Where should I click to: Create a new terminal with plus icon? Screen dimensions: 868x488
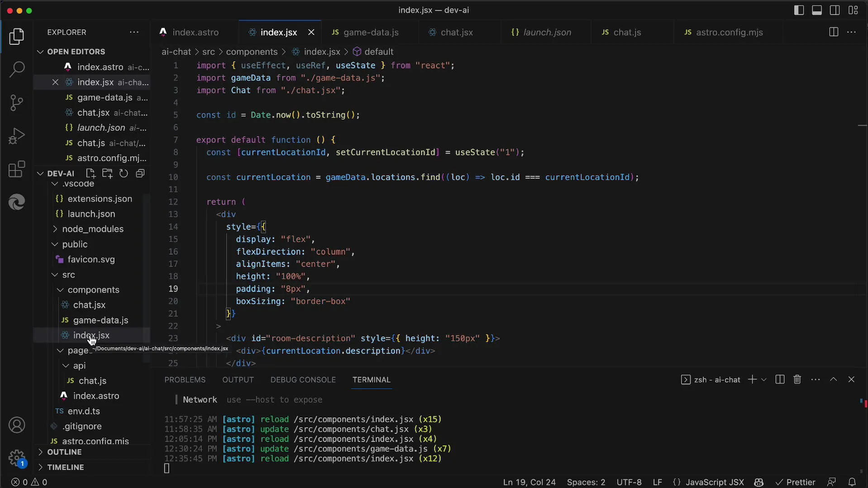tap(752, 379)
